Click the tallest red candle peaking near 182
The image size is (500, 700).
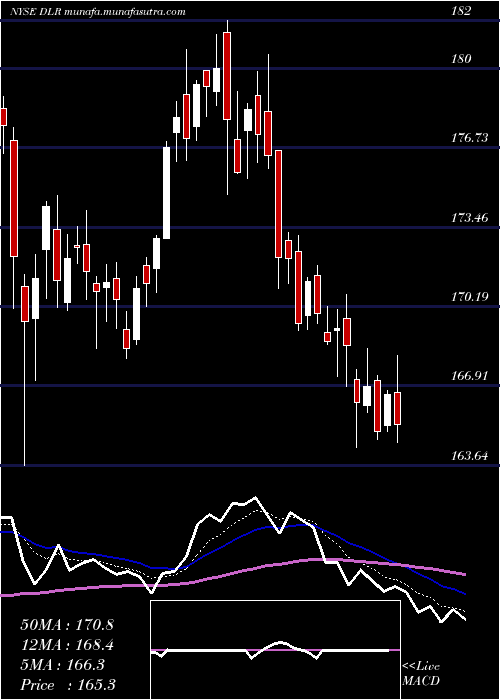pyautogui.click(x=227, y=76)
